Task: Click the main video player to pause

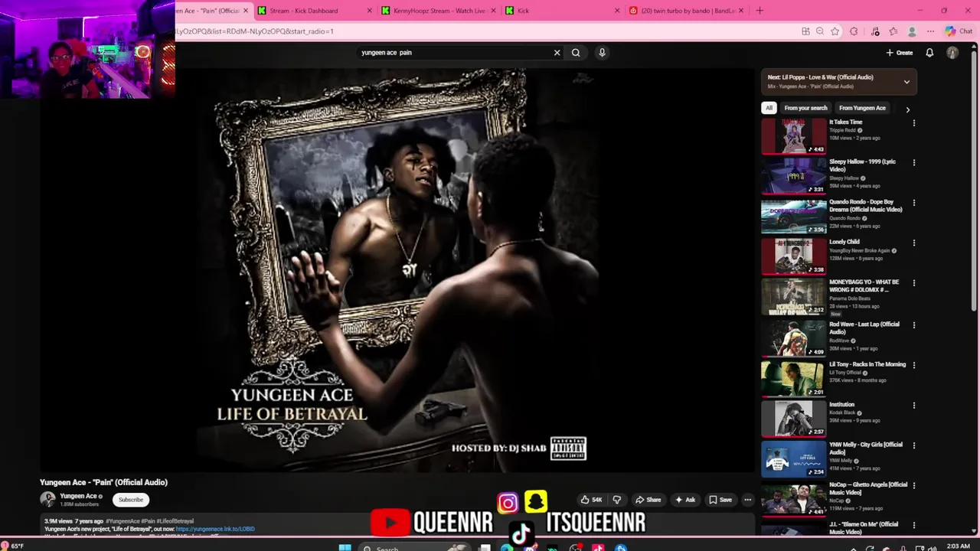Action: [397, 270]
